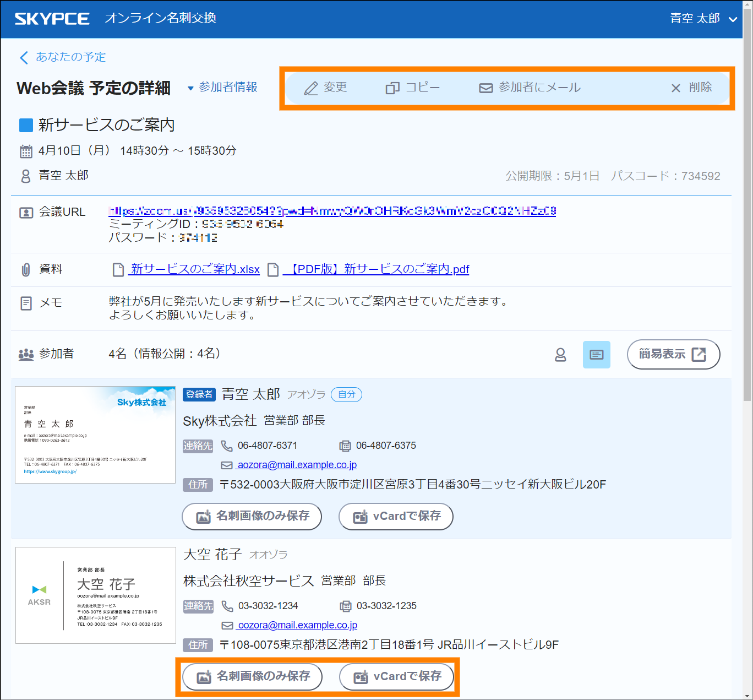Email oozora@mail.example.co.jp
This screenshot has width=753, height=700.
click(x=297, y=626)
